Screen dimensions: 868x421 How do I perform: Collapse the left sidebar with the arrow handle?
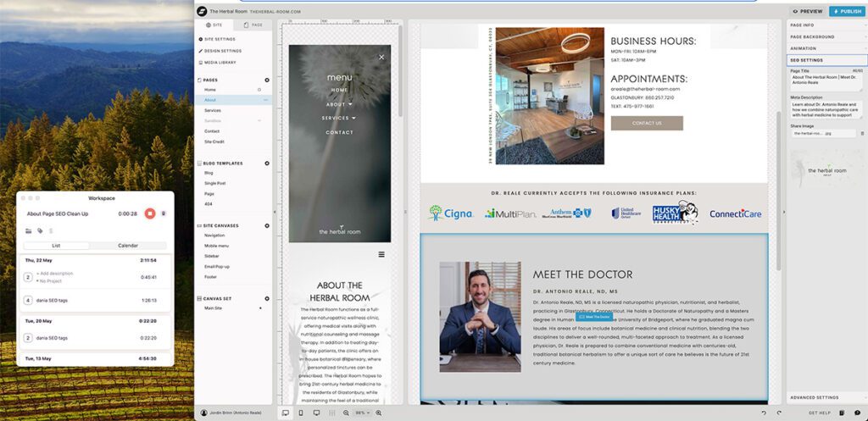275,212
